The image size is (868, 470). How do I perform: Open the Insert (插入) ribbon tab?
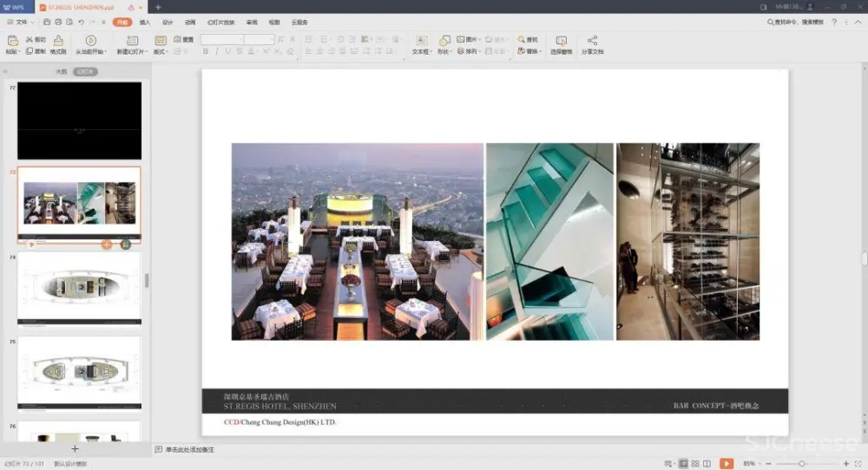(x=145, y=22)
